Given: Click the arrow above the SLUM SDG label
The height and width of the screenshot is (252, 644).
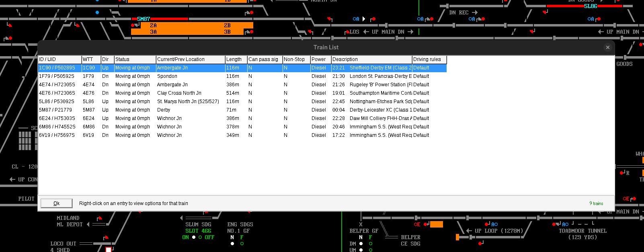Looking at the screenshot, I should click(x=181, y=218).
